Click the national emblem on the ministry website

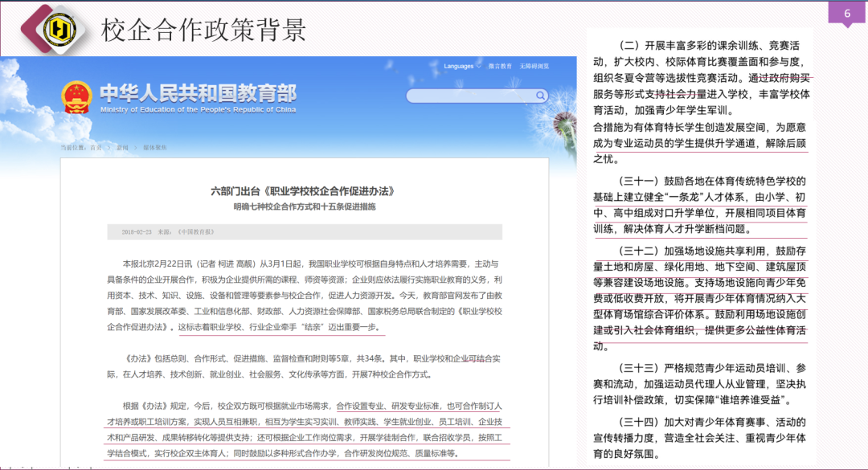coord(76,97)
